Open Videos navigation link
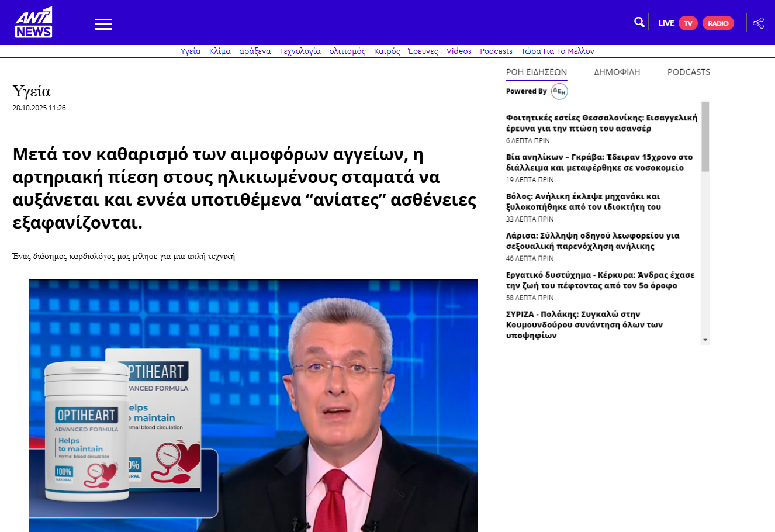 (x=459, y=51)
